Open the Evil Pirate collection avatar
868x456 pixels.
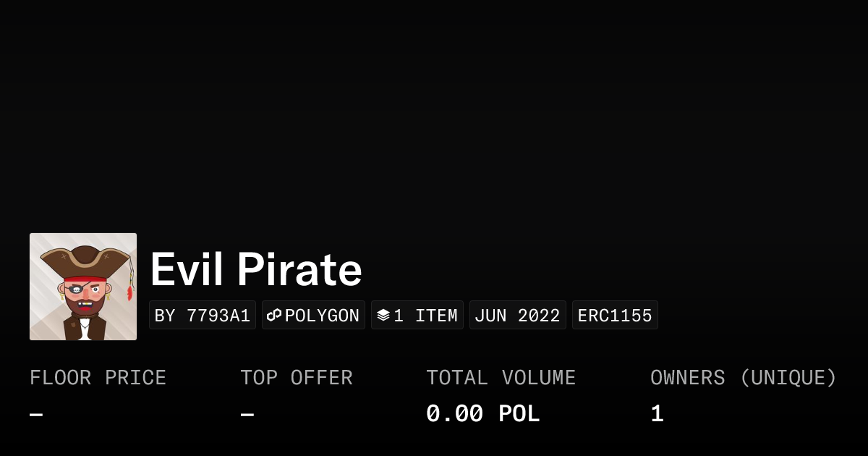[83, 287]
